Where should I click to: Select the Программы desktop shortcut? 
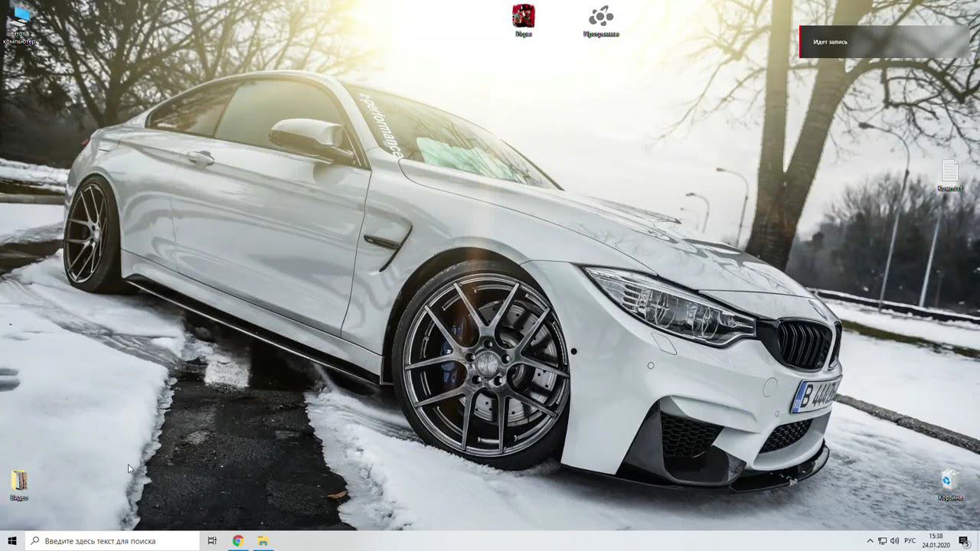[601, 21]
